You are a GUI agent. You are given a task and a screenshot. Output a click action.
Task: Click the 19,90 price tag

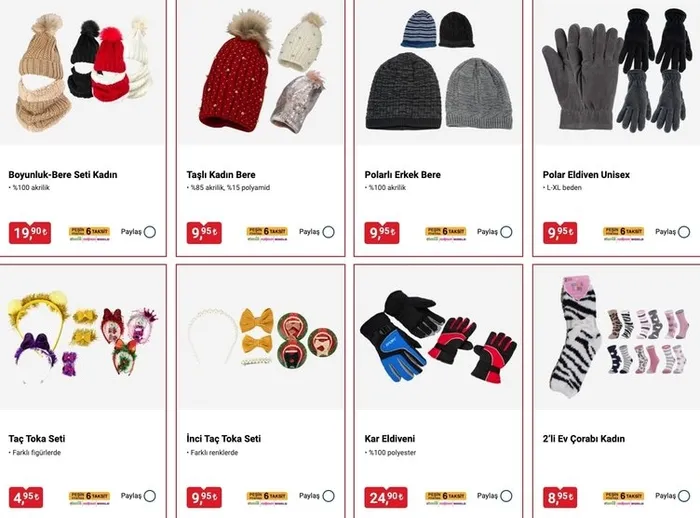[x=30, y=233]
